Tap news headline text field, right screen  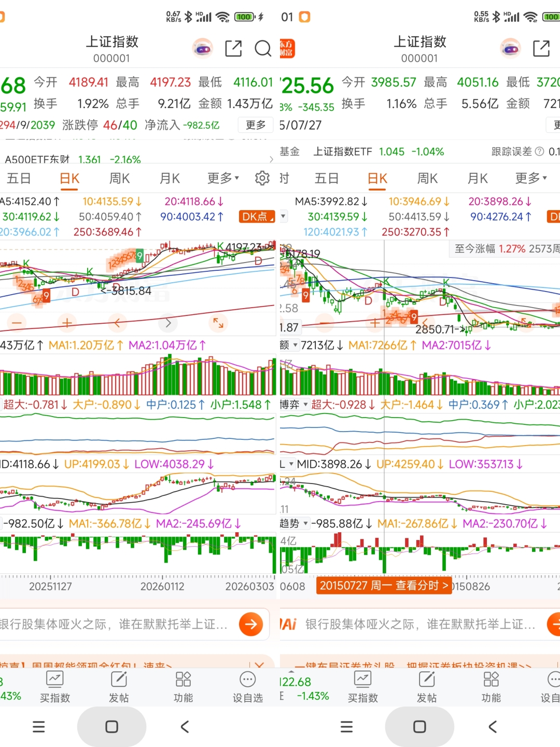[x=420, y=624]
